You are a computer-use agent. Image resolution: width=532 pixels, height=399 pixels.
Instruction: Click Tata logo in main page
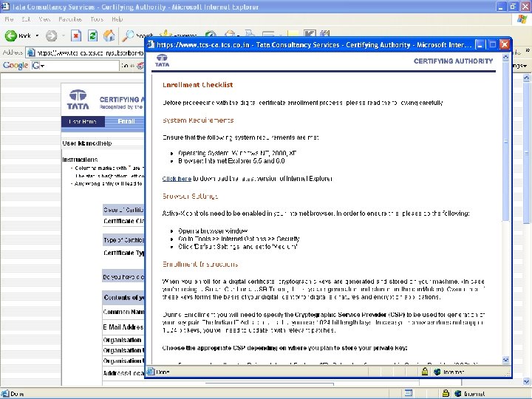pos(78,100)
